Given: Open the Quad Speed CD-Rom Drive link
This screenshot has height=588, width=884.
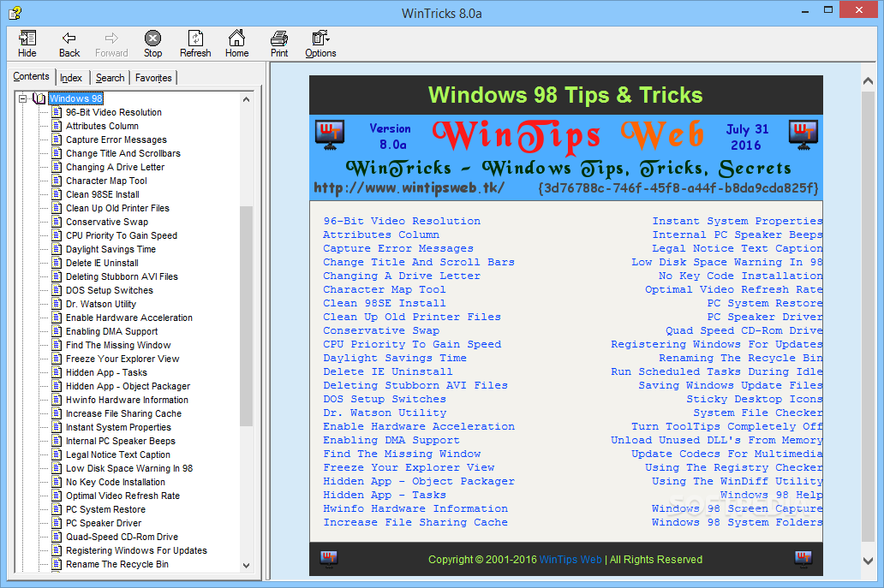Looking at the screenshot, I should click(x=744, y=330).
